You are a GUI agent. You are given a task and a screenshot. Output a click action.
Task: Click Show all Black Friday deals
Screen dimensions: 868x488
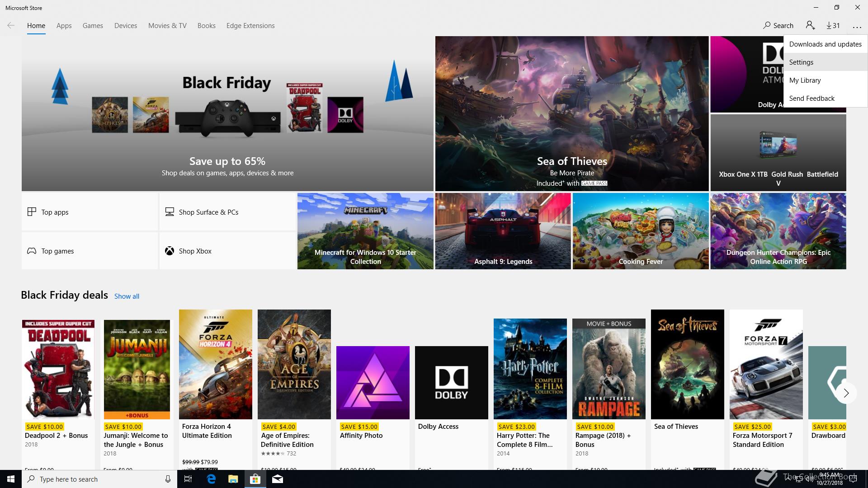point(127,296)
